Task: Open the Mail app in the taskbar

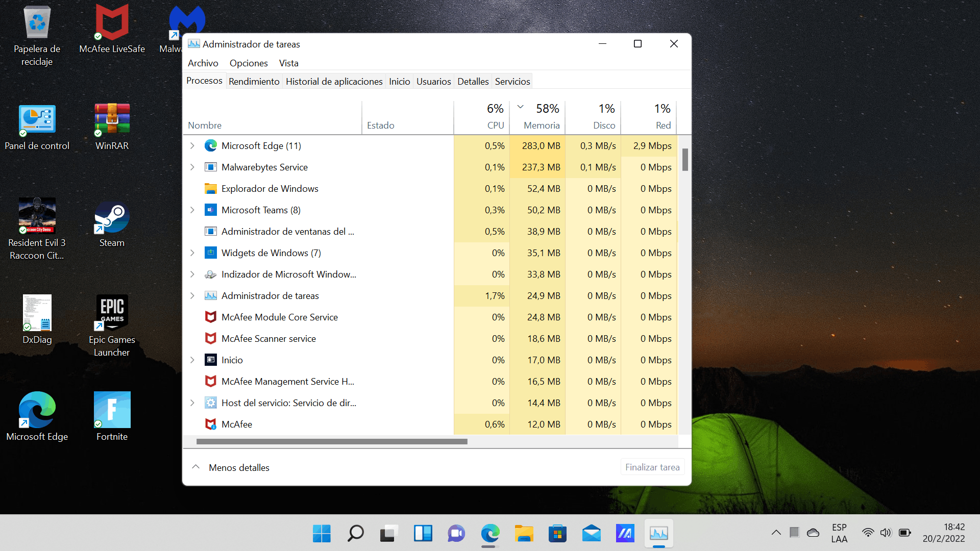Action: coord(591,534)
